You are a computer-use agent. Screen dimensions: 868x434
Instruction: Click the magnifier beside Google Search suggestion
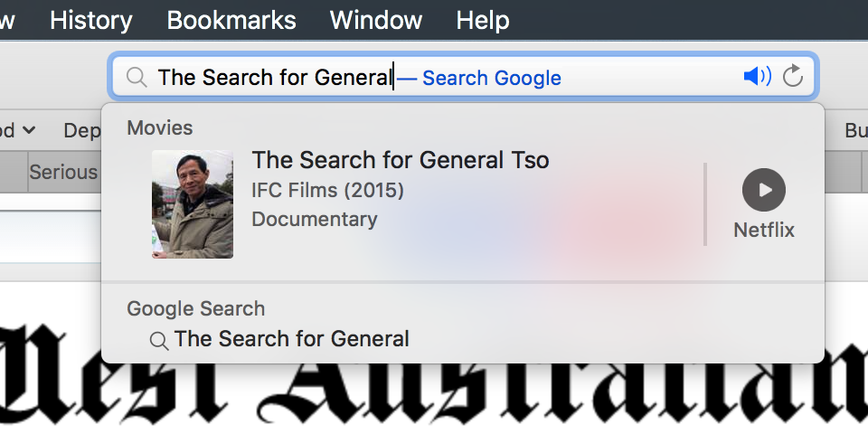(x=159, y=341)
